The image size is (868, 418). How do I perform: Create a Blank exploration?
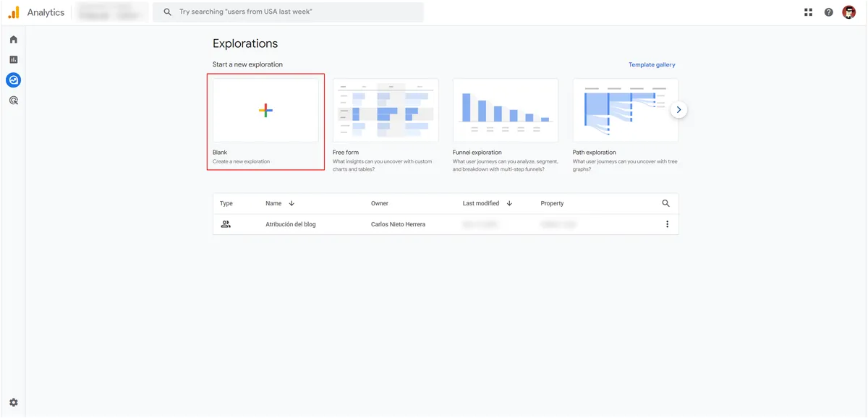pyautogui.click(x=265, y=111)
